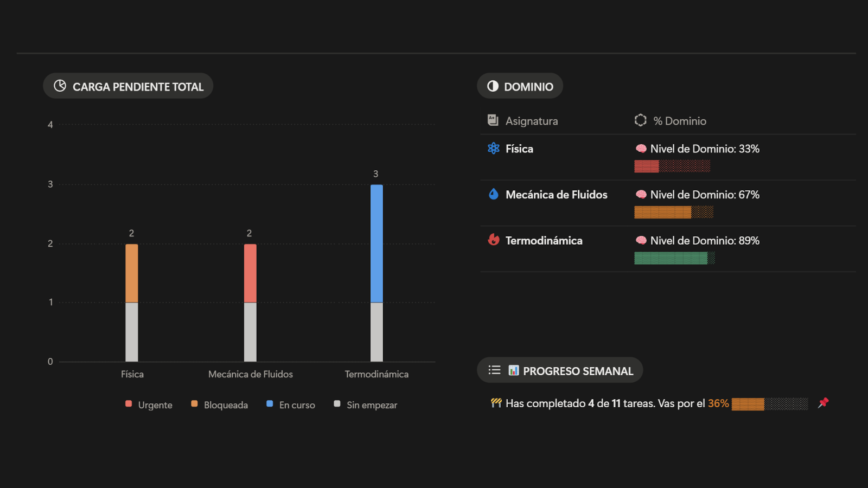Toggle the En curso legend series
This screenshot has height=488, width=868.
pos(291,405)
